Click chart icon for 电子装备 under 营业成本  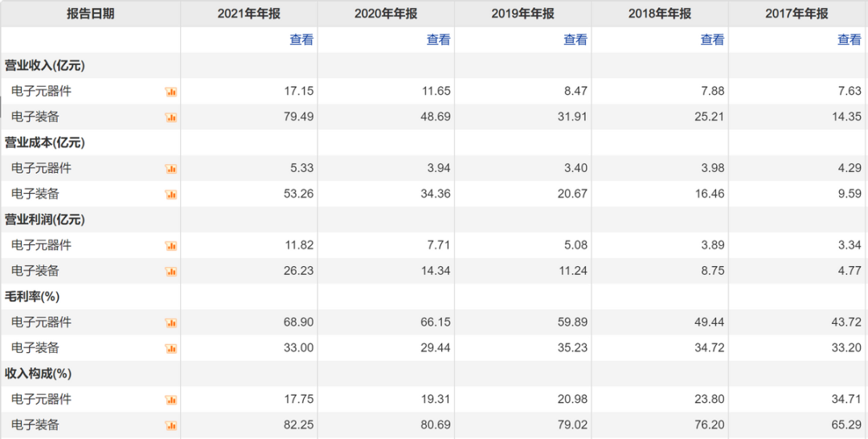tap(171, 195)
